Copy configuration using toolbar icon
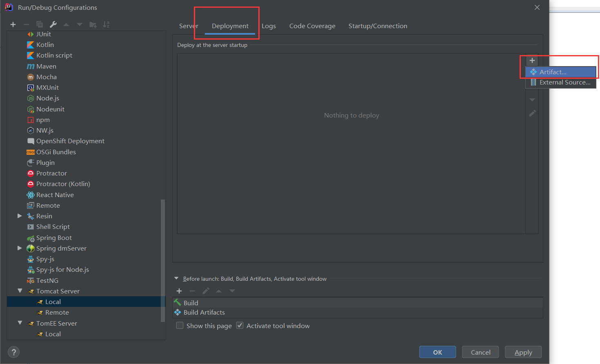The height and width of the screenshot is (364, 600). point(40,24)
